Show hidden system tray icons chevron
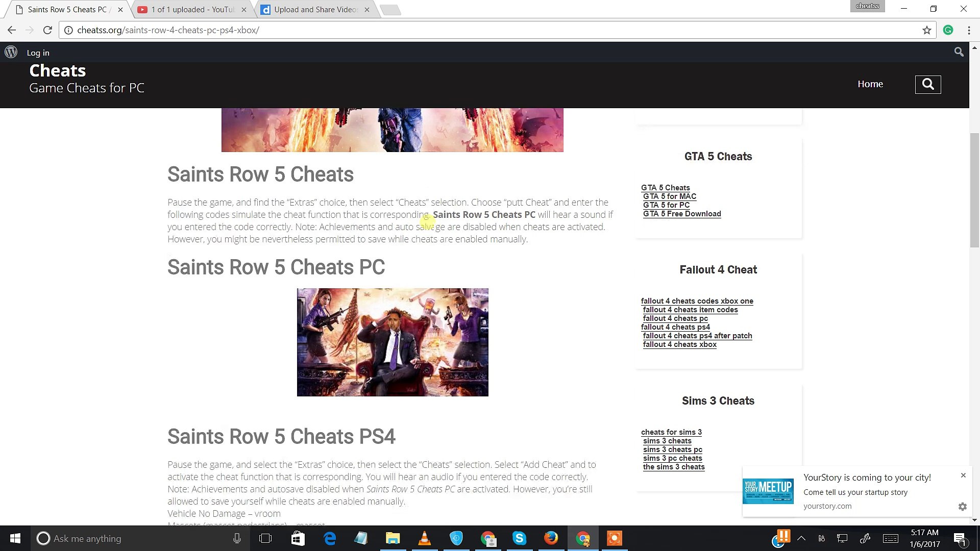 (x=801, y=538)
